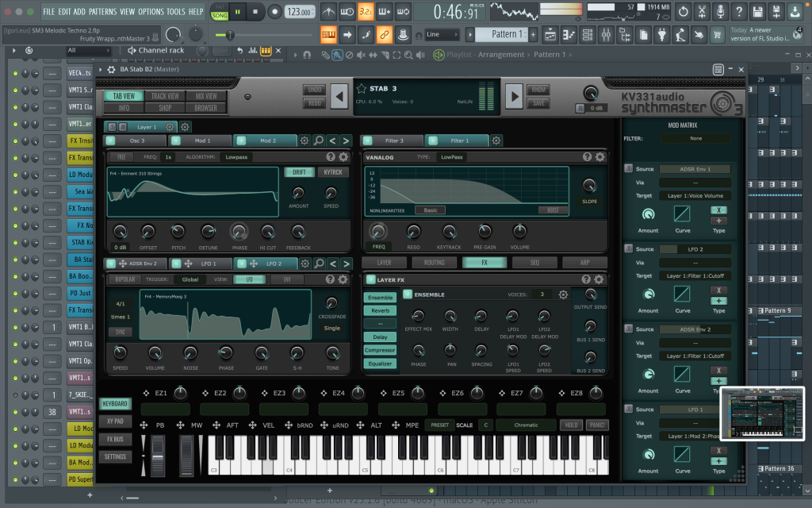Image resolution: width=812 pixels, height=508 pixels.
Task: Open the filter TYPE LowPass dropdown
Action: [x=452, y=157]
